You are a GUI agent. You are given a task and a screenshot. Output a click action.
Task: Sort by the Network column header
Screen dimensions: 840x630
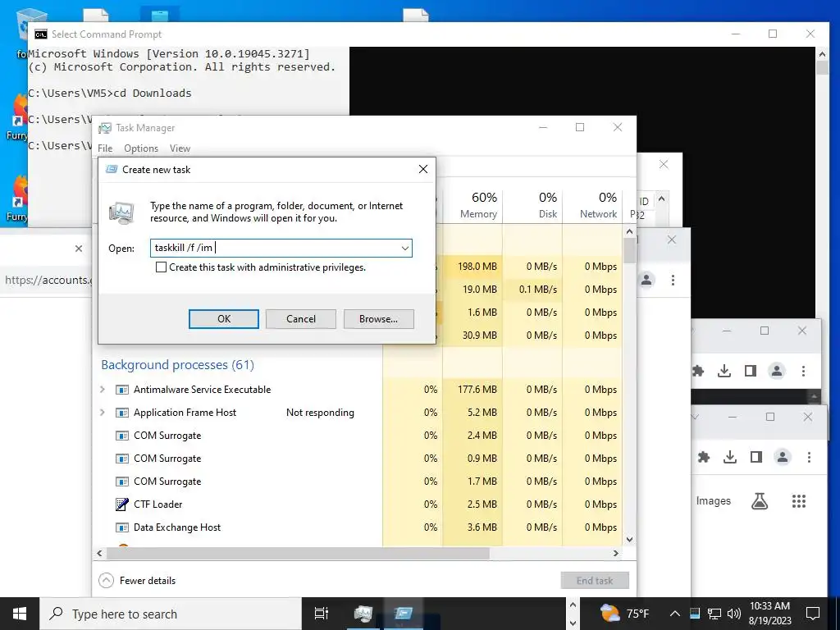click(593, 205)
